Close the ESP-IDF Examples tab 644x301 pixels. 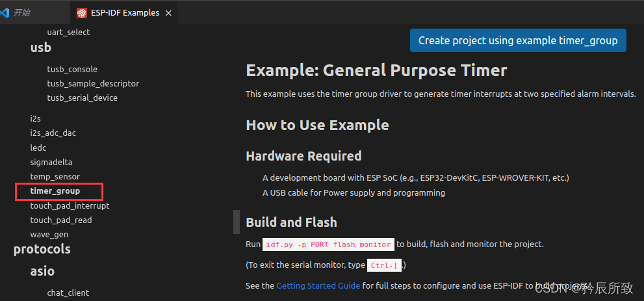pos(168,13)
